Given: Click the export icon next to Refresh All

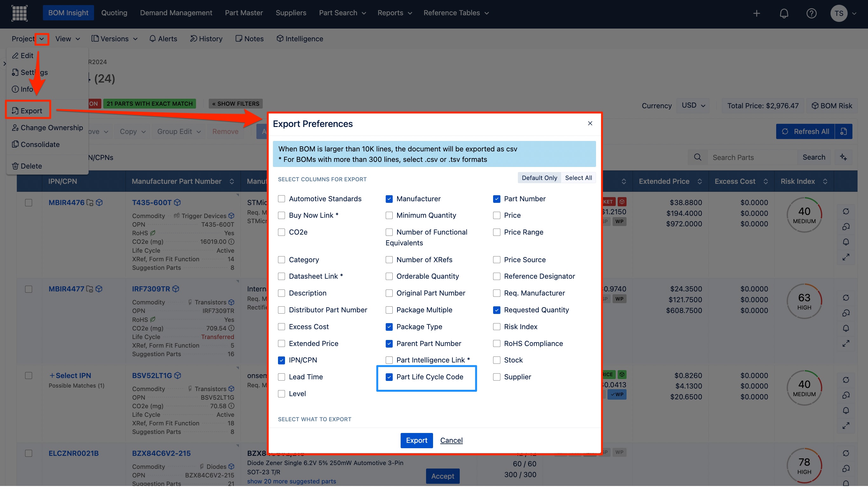Looking at the screenshot, I should coord(844,131).
